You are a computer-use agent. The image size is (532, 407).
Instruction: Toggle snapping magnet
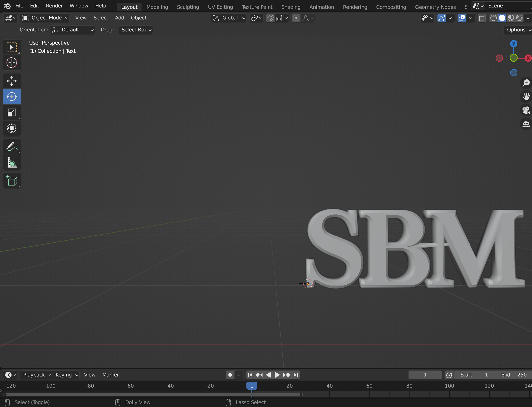270,18
